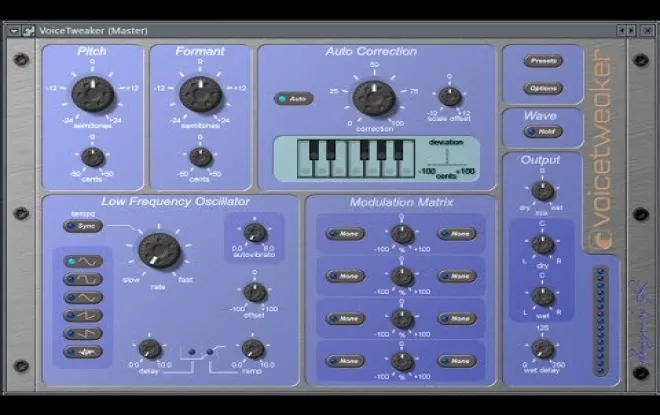Select the lit sine wave LFO shape
Viewport: 660px width, 415px height.
83,261
